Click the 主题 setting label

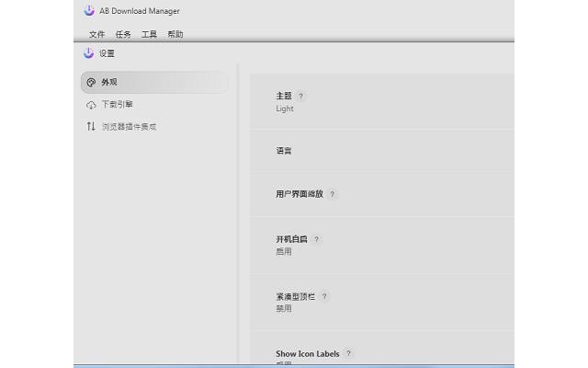pyautogui.click(x=284, y=96)
